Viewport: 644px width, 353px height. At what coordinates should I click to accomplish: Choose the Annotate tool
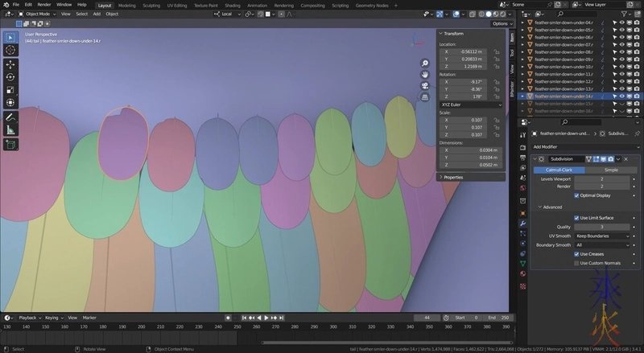click(x=10, y=117)
